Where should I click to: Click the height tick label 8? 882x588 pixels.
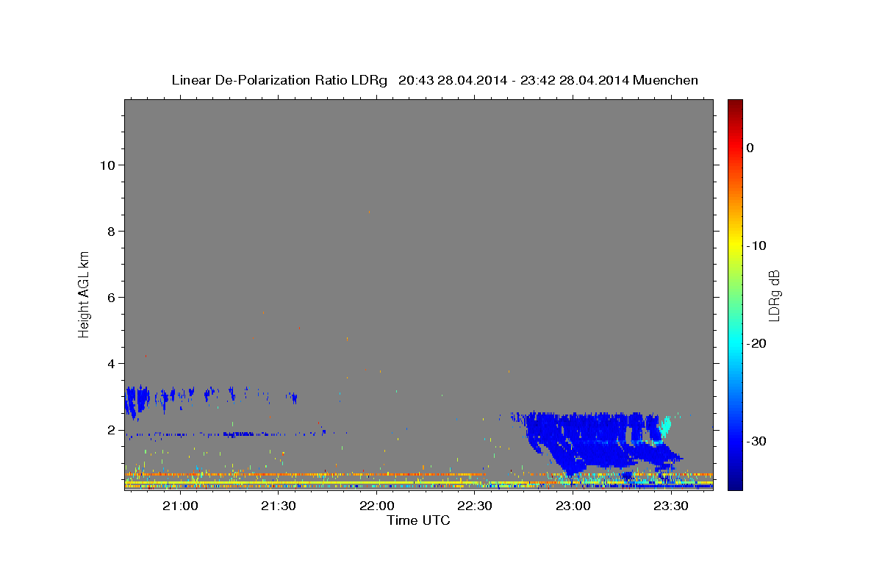click(x=111, y=231)
